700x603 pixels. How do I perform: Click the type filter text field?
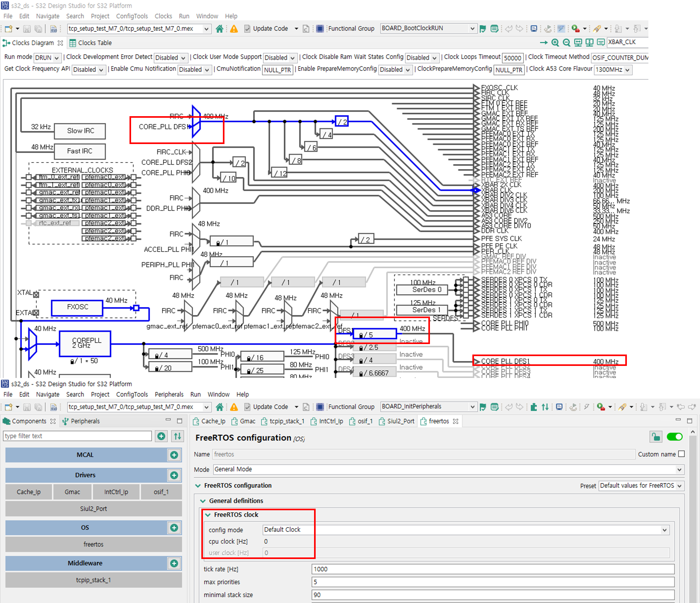pyautogui.click(x=78, y=436)
